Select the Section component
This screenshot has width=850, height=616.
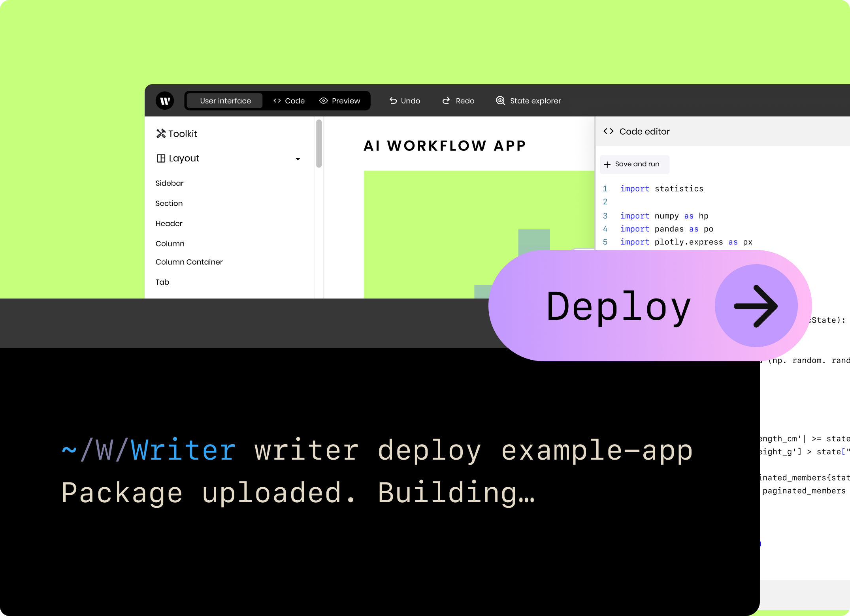[169, 203]
